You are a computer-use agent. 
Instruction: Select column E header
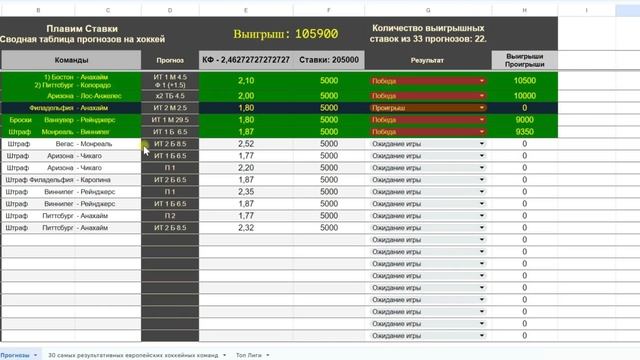pyautogui.click(x=246, y=10)
